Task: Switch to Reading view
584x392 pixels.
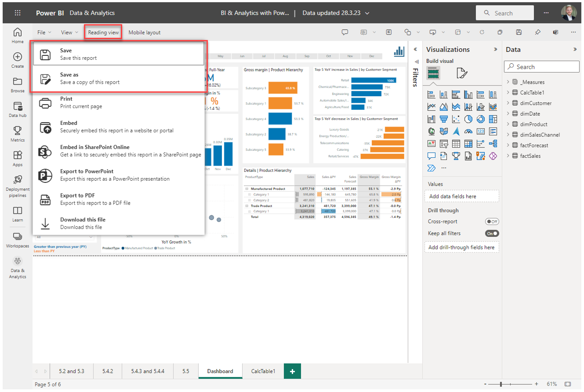Action: (x=103, y=32)
